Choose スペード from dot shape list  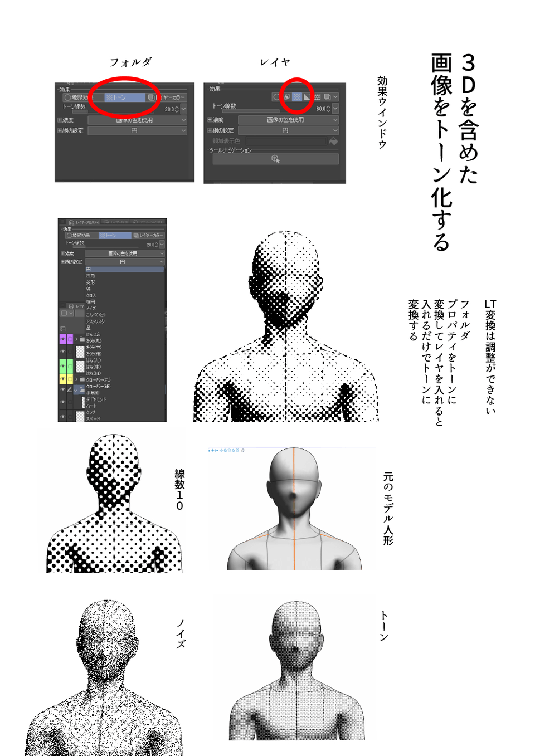point(93,418)
